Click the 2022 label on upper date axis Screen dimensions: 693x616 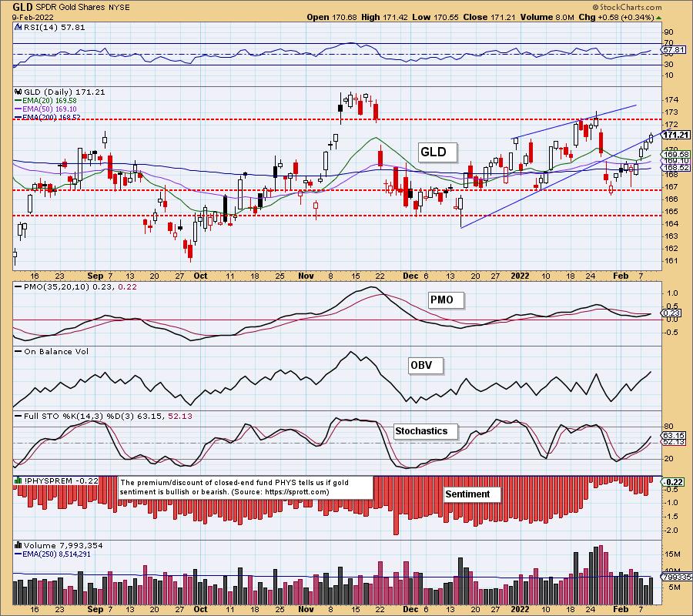520,276
